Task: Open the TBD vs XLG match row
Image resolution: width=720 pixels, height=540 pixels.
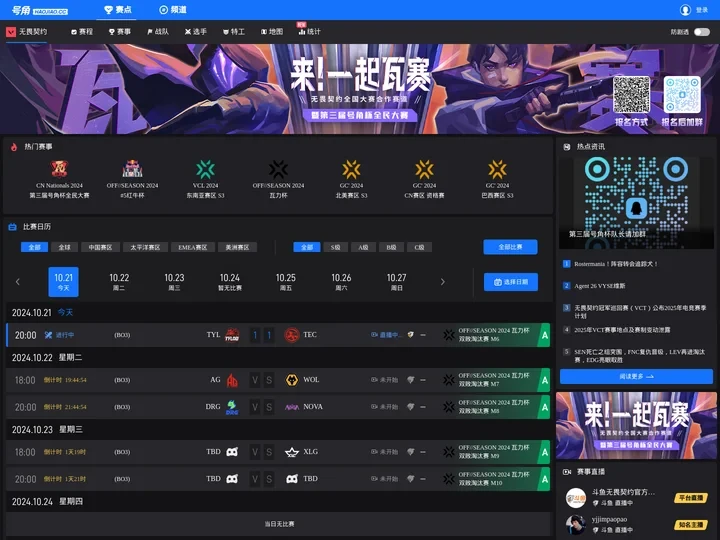Action: click(x=278, y=452)
